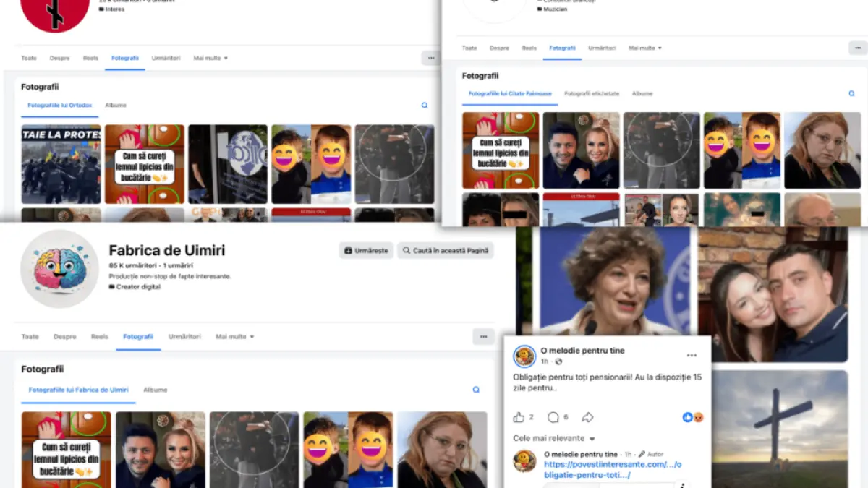Open the commenter avatar beside the povestiinteresante link
Screen dimensions: 868x488
524,461
